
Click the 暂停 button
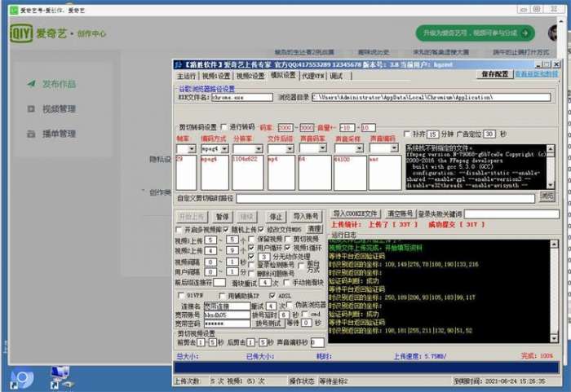tap(223, 217)
